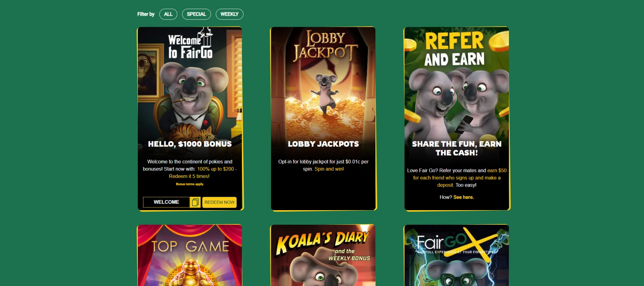The width and height of the screenshot is (644, 286).
Task: Select the ALL filter
Action: (168, 14)
